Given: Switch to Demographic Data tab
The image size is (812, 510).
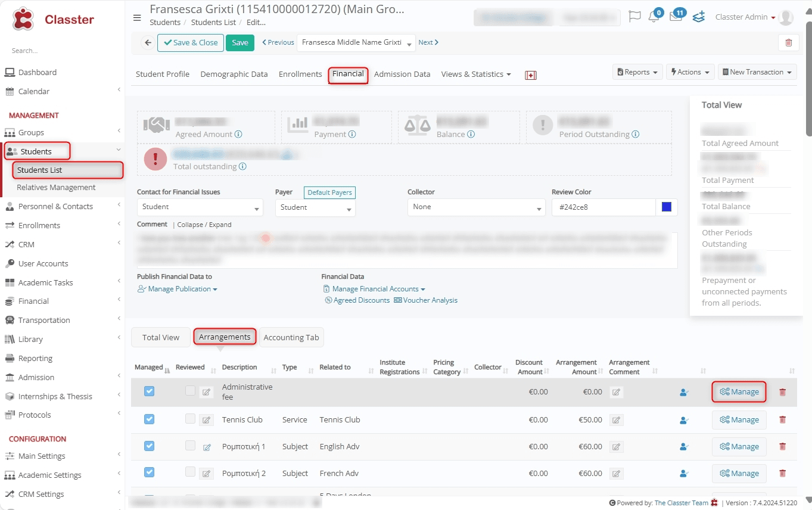Looking at the screenshot, I should click(x=234, y=74).
